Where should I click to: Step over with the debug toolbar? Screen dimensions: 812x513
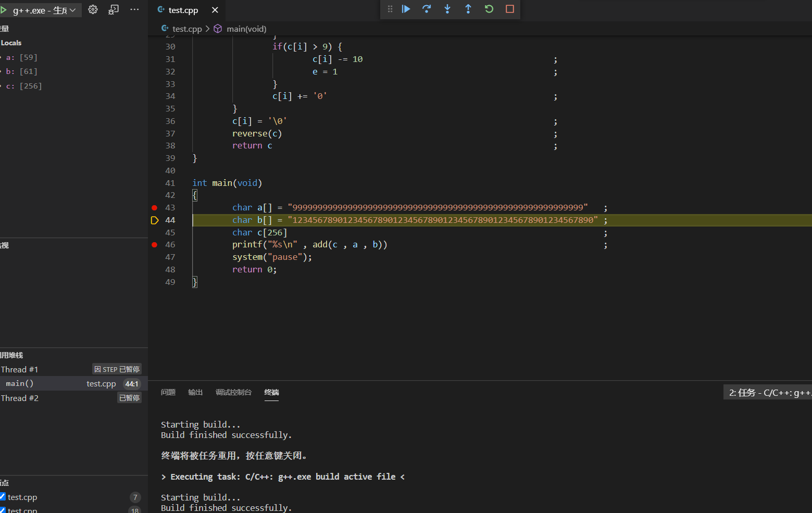pyautogui.click(x=427, y=9)
